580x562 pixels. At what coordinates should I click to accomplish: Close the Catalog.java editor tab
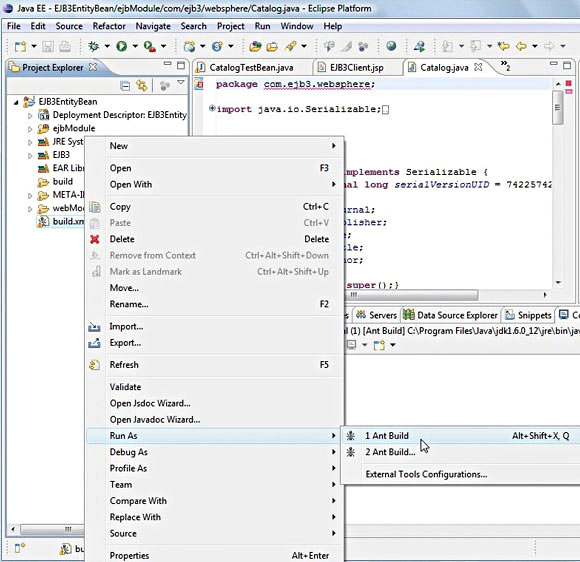pyautogui.click(x=478, y=67)
